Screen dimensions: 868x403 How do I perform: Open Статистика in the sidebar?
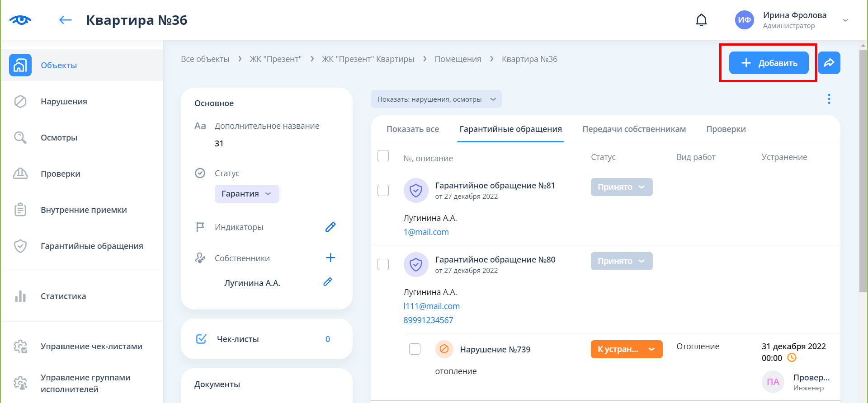(x=63, y=296)
